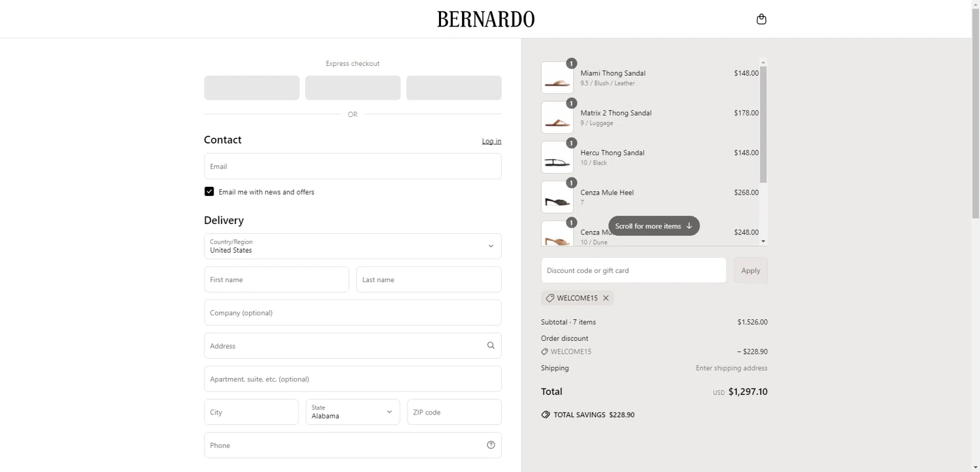Click the TOTAL SAVINGS tag icon
The height and width of the screenshot is (472, 980).
[546, 415]
